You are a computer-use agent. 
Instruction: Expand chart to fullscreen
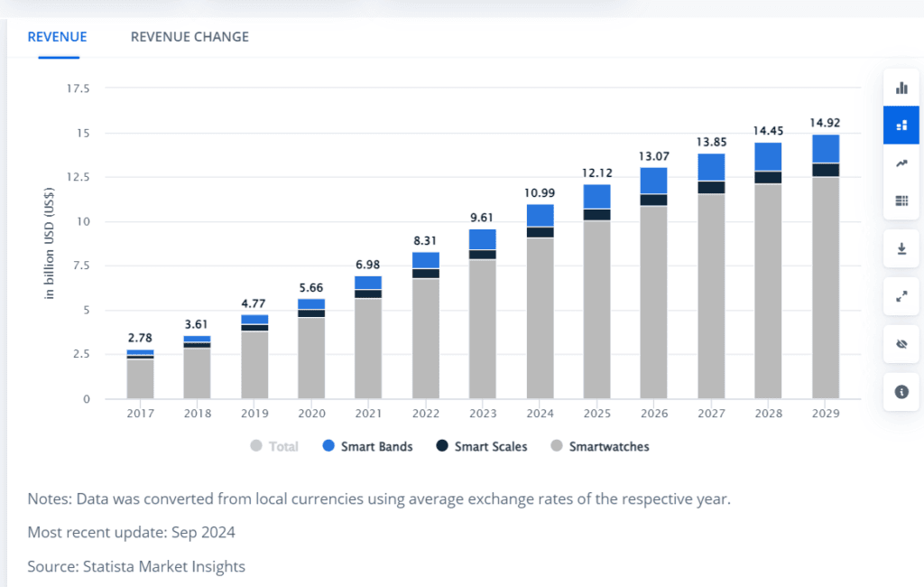point(901,295)
